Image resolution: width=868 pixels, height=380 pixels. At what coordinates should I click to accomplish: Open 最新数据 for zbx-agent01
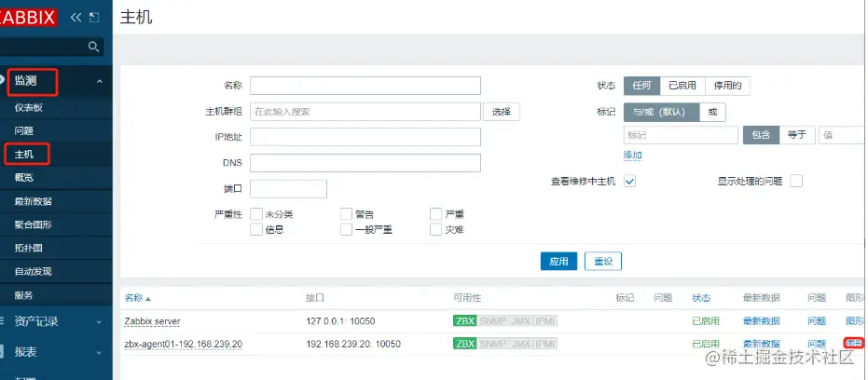[762, 344]
